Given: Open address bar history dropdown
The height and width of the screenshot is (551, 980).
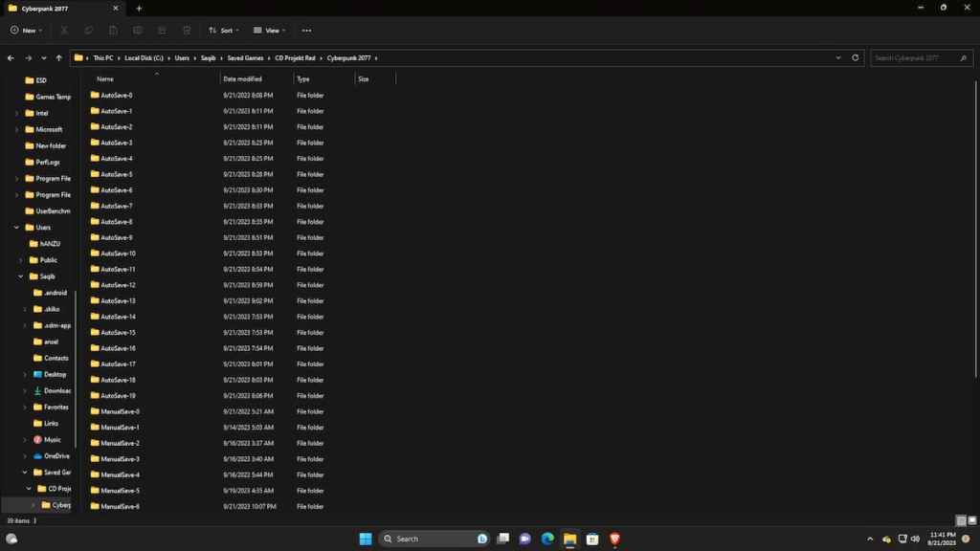Looking at the screenshot, I should coord(838,57).
